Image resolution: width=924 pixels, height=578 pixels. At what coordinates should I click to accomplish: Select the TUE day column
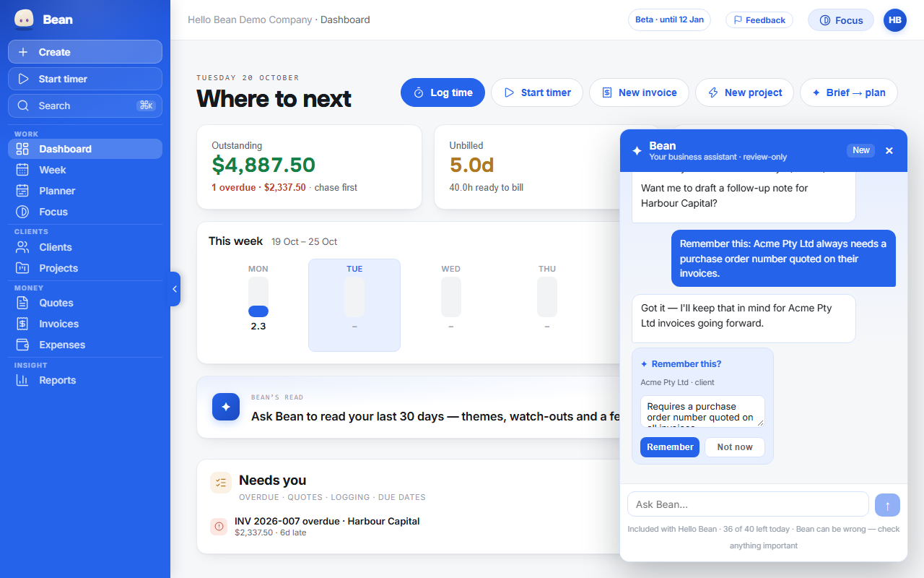point(354,305)
